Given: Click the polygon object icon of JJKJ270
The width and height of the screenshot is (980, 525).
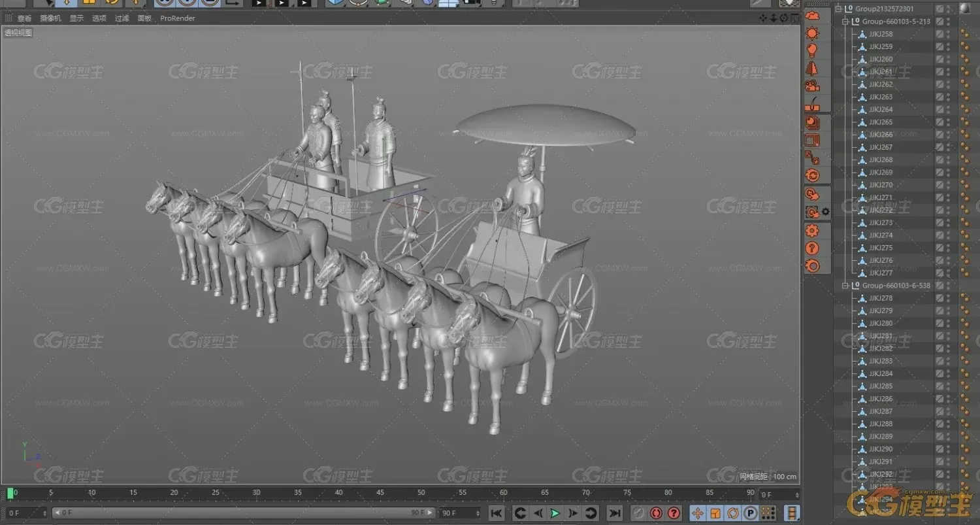Looking at the screenshot, I should [x=862, y=185].
